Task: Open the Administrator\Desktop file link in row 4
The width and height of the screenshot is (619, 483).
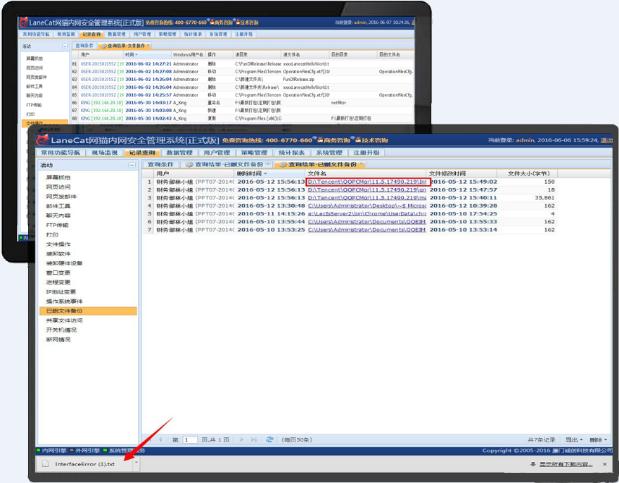Action: pyautogui.click(x=367, y=206)
